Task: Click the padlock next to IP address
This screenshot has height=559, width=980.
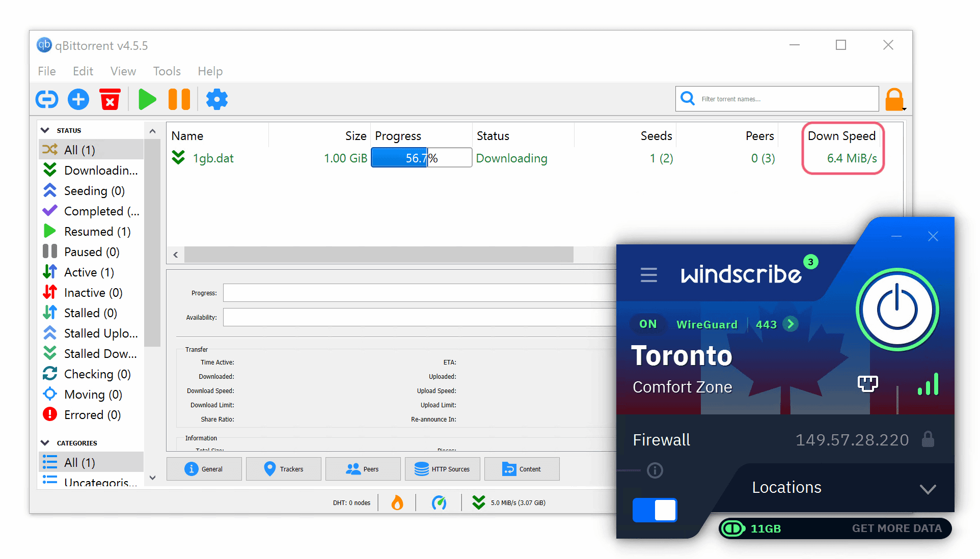Action: (928, 439)
